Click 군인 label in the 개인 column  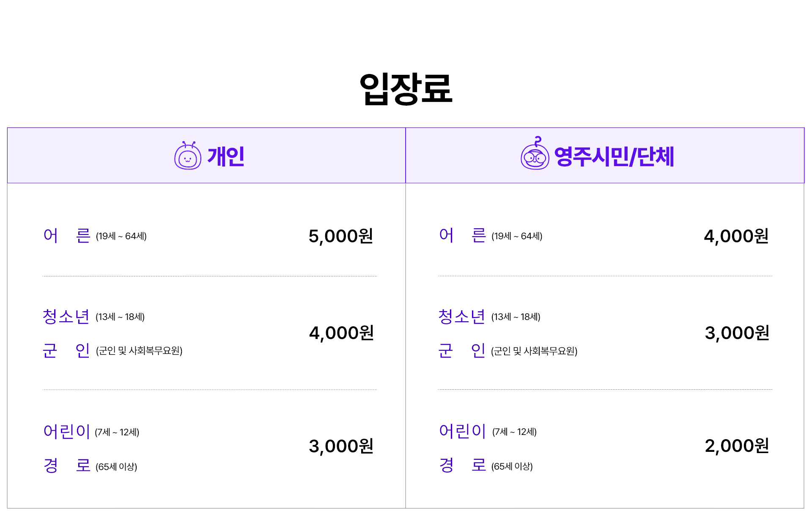tap(66, 350)
